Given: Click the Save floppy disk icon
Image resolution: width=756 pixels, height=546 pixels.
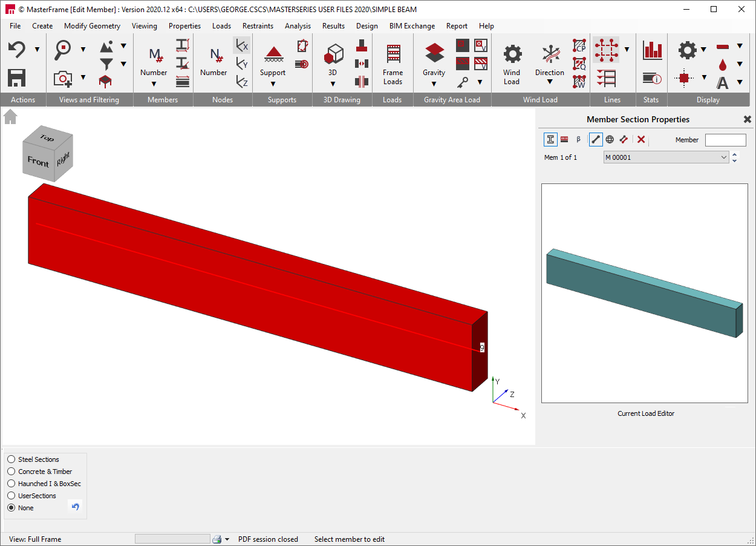Looking at the screenshot, I should (x=16, y=77).
